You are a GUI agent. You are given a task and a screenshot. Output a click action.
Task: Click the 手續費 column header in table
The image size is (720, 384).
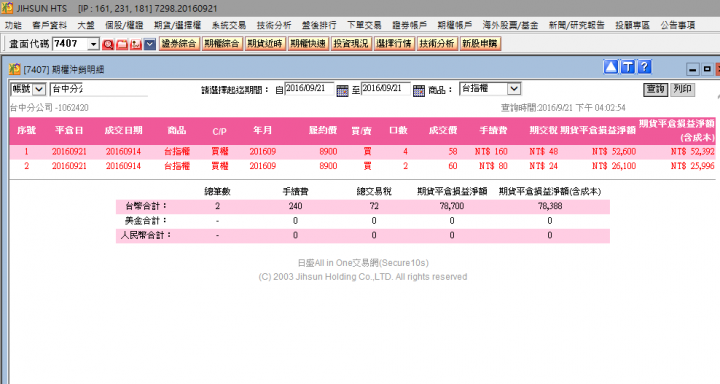pyautogui.click(x=493, y=131)
